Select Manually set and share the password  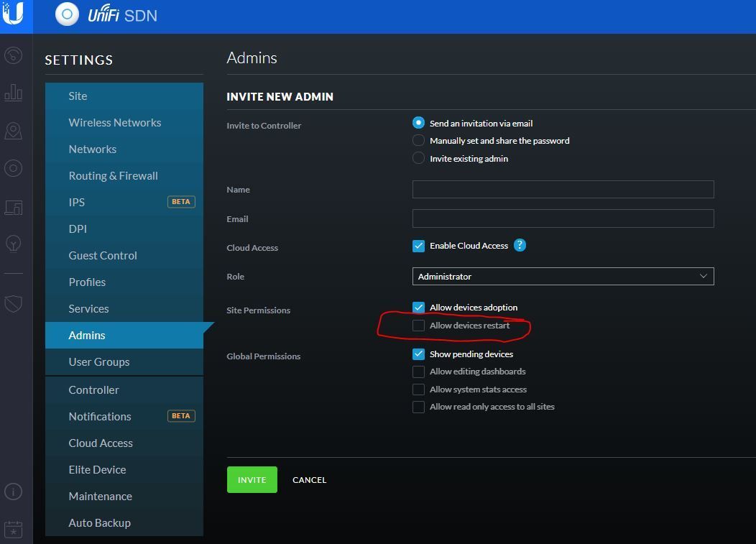(x=418, y=141)
